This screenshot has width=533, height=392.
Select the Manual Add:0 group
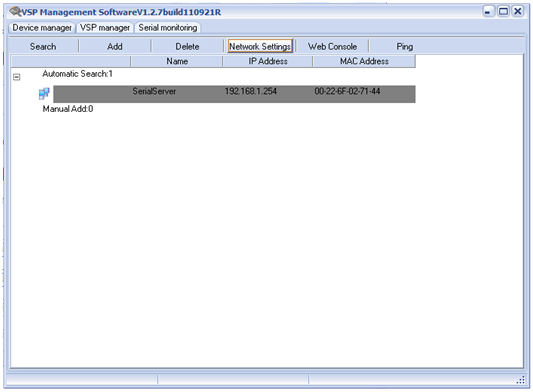pyautogui.click(x=68, y=109)
